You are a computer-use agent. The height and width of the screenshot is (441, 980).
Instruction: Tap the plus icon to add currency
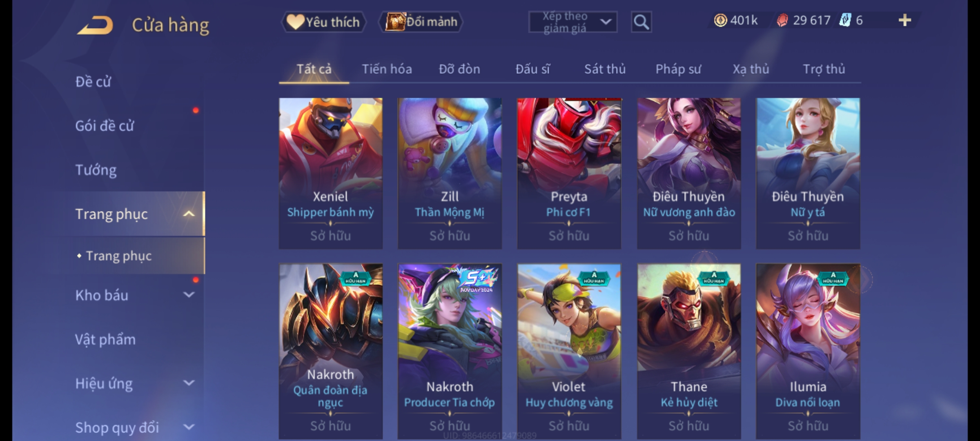coord(905,20)
